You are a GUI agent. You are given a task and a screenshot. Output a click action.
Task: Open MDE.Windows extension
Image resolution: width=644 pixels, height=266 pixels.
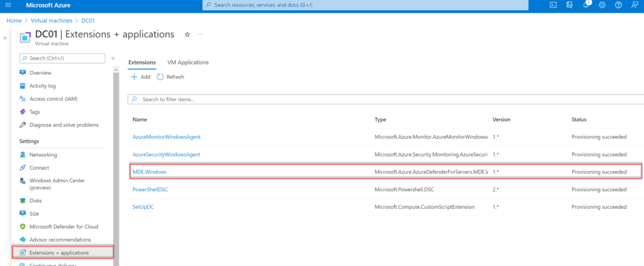(x=149, y=172)
